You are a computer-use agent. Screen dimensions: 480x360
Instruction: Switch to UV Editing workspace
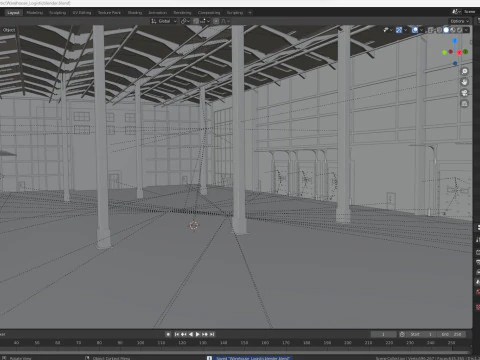(82, 13)
